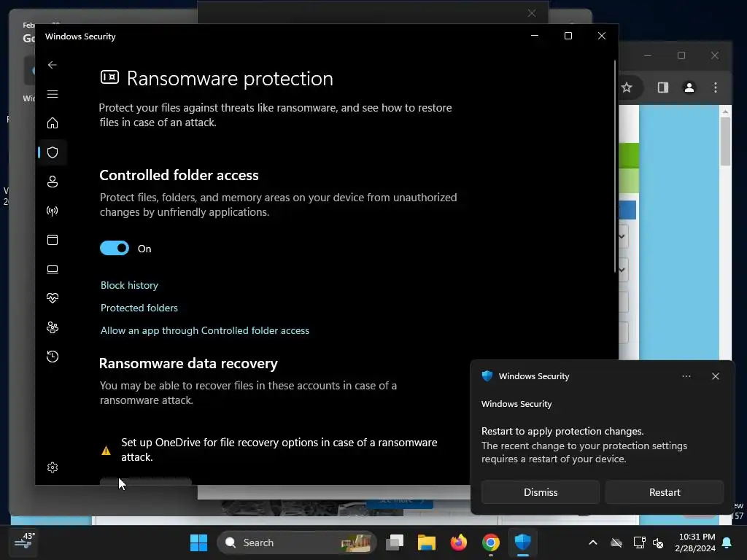Open the weather widget showing 43°
This screenshot has width=747, height=560.
pos(24,542)
